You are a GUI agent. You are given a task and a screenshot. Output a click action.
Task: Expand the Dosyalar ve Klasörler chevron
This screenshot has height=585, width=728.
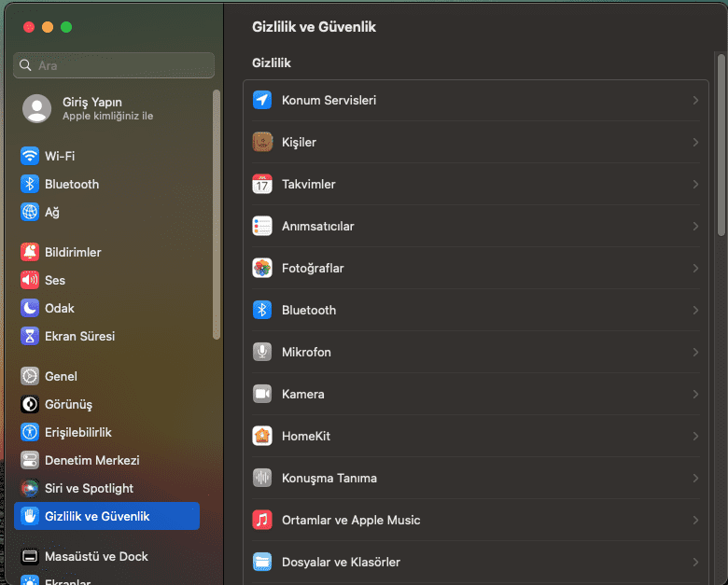pos(695,562)
